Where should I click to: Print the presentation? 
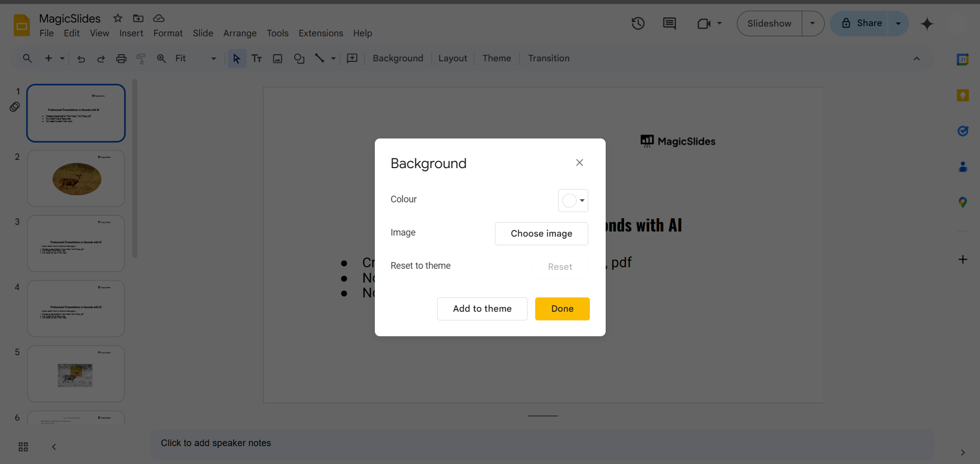[121, 59]
